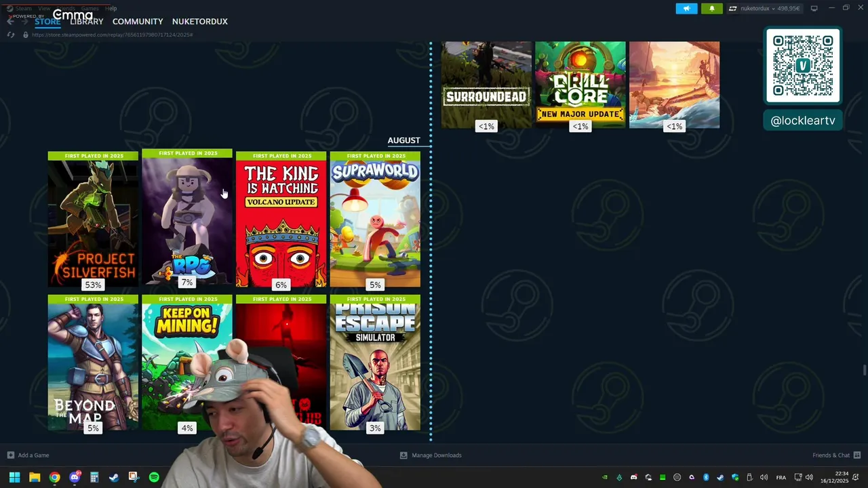Open the Steam menu
This screenshot has width=868, height=488.
click(x=23, y=8)
